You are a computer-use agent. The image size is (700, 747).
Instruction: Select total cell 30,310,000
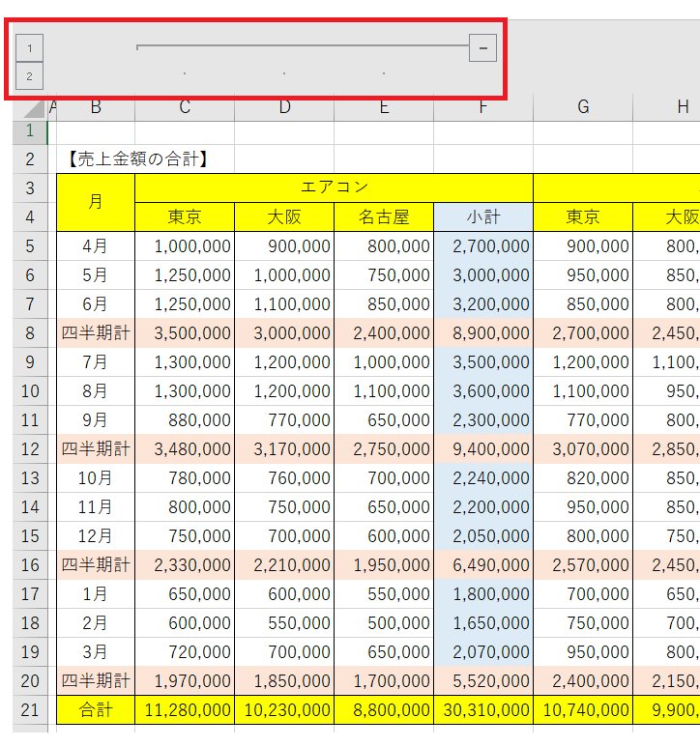tap(483, 710)
